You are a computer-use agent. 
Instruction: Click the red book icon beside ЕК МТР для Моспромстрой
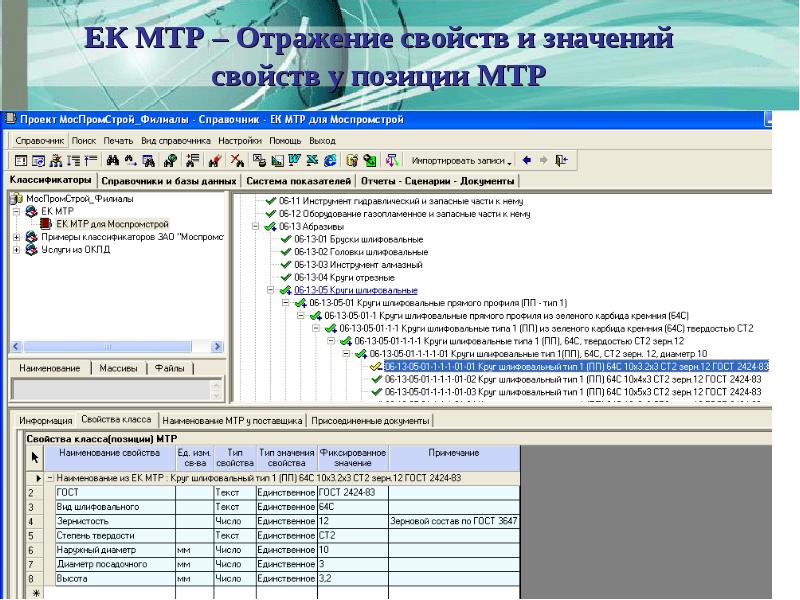tap(45, 224)
